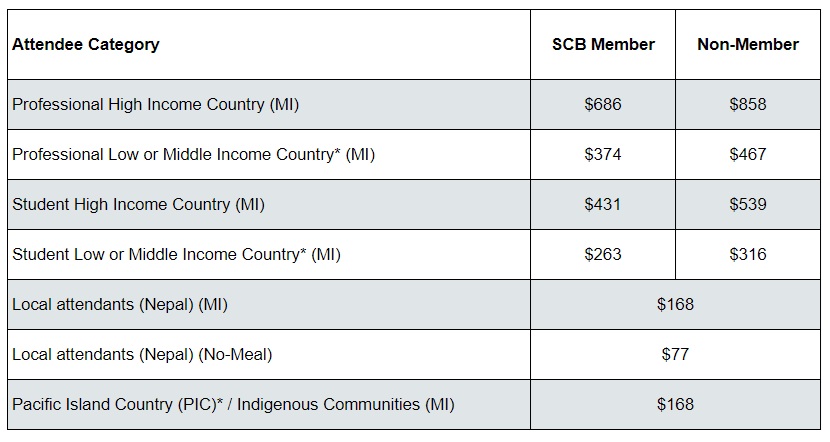Select Local attendants (Nepal) (MI) label
This screenshot has width=830, height=442.
pos(120,305)
